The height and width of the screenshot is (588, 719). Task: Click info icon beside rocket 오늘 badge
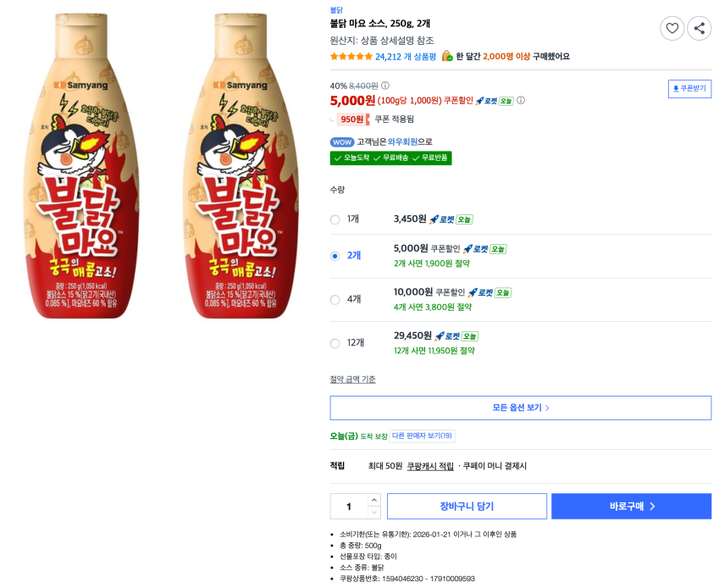[x=521, y=100]
